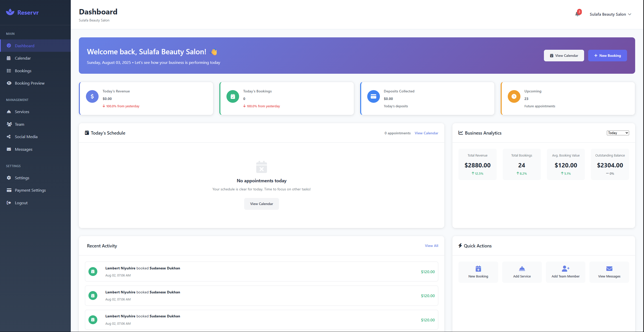
Task: Select the Bookings list icon in sidebar
Action: (9, 71)
